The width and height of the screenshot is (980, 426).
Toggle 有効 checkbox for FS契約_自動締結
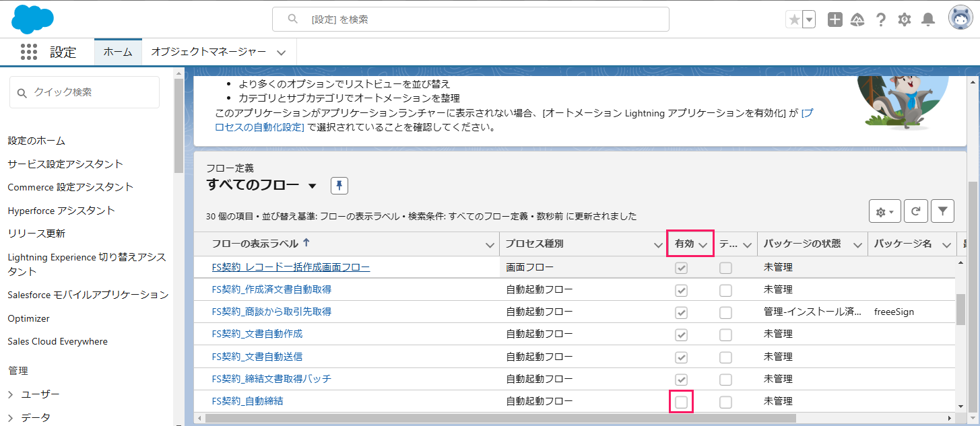682,402
